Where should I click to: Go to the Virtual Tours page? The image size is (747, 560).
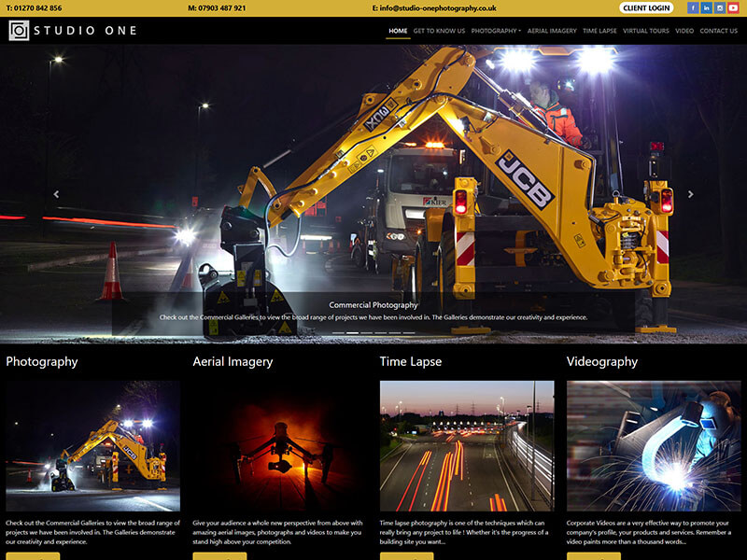coord(646,31)
